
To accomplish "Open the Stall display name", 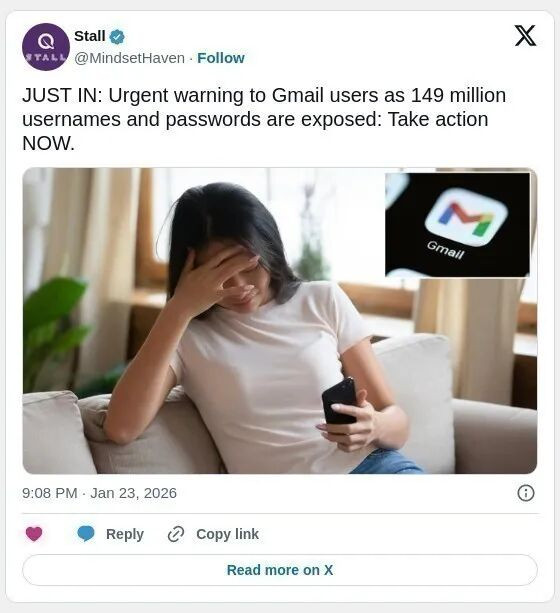I will (90, 36).
